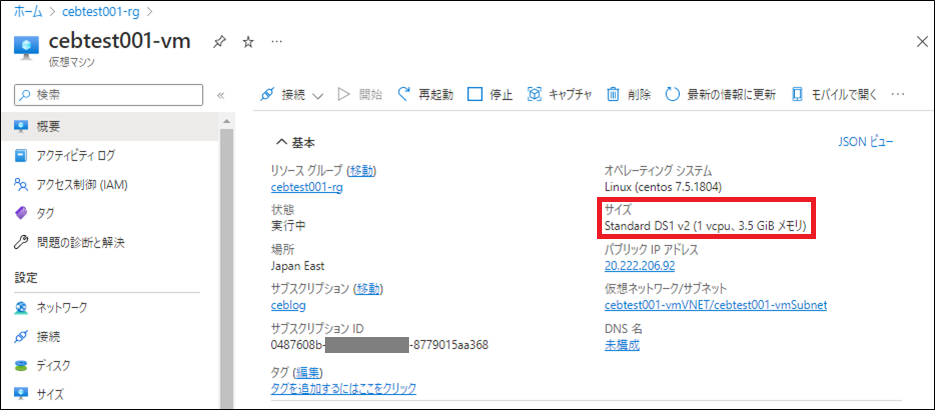The image size is (935, 410).
Task: Mark cebtest001-vm as favorite with star
Action: 248,42
